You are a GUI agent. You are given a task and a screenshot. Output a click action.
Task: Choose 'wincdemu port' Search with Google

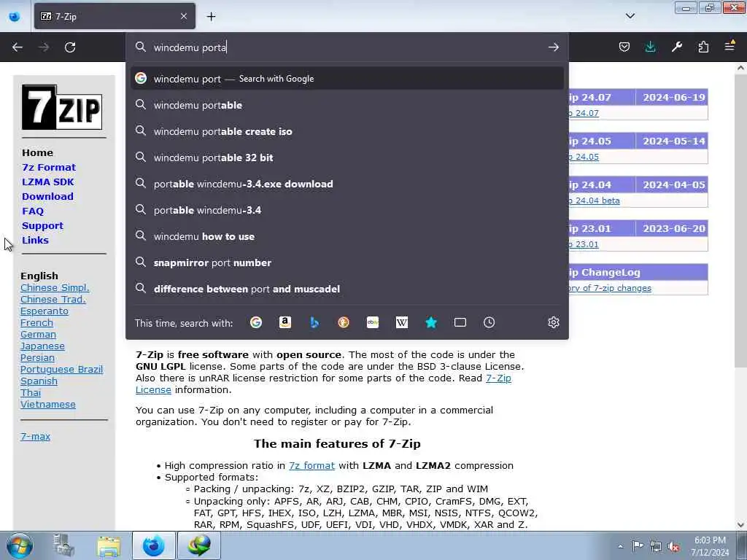pos(347,79)
